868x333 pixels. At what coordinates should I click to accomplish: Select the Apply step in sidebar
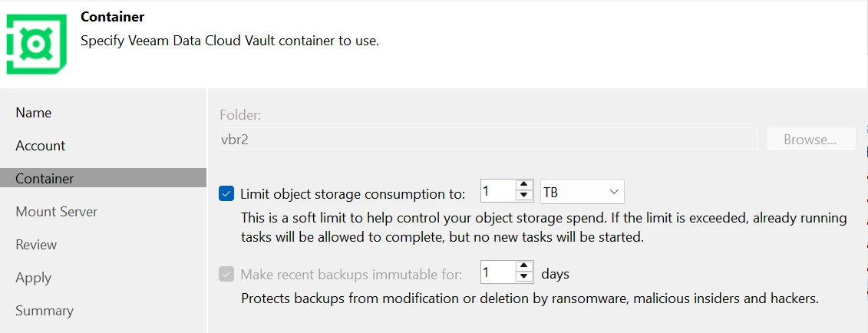pos(34,278)
